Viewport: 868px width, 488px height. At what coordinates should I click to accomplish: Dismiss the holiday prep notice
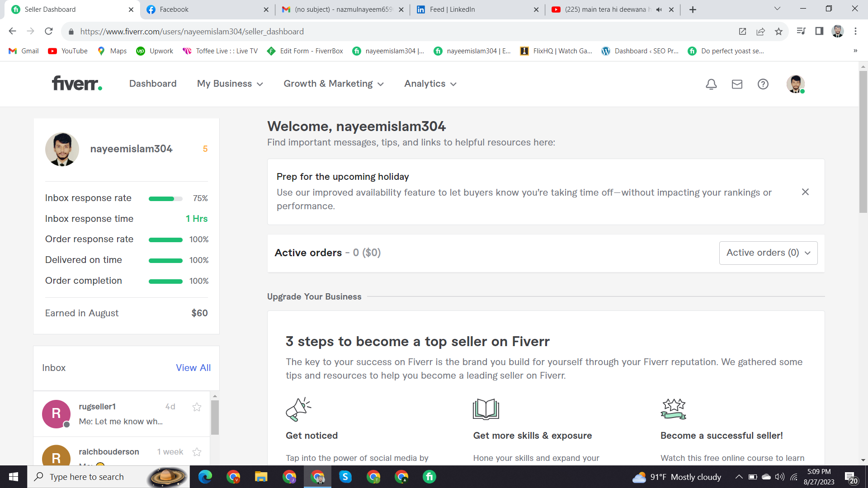pyautogui.click(x=805, y=192)
